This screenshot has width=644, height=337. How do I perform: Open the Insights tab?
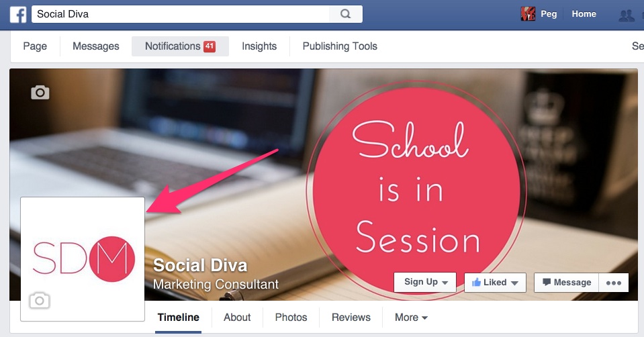click(259, 46)
